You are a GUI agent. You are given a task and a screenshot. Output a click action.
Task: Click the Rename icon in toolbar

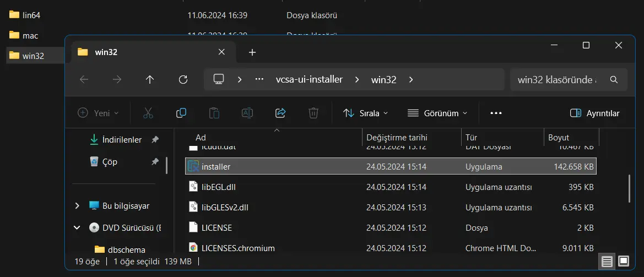coord(247,113)
